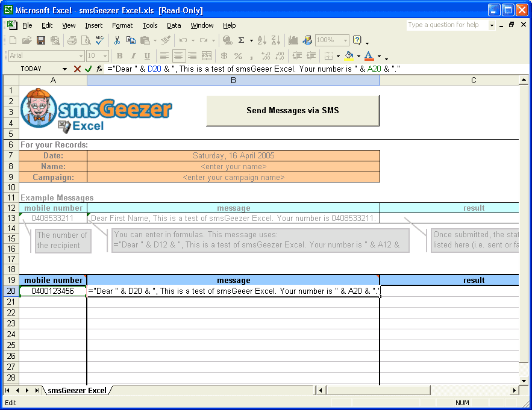
Task: Click the New workbook icon
Action: click(x=13, y=40)
